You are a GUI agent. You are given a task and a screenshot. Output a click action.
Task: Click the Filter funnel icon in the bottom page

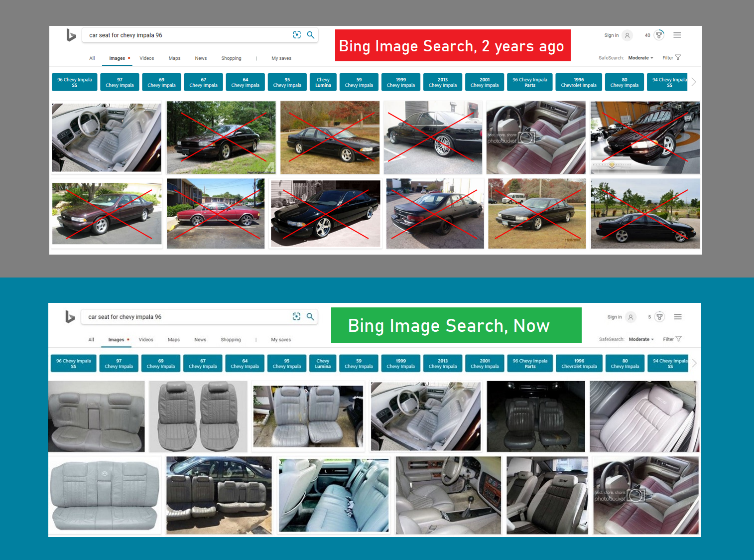coord(678,339)
